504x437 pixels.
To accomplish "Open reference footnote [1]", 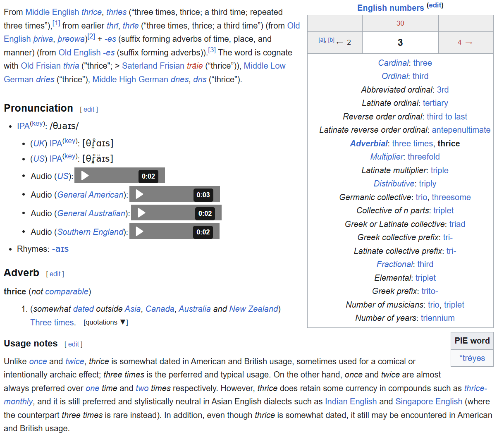I will click(x=56, y=23).
